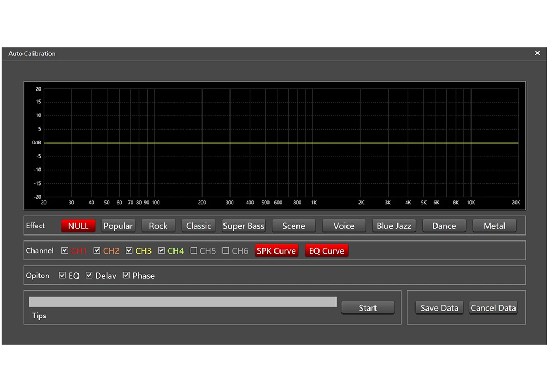The height and width of the screenshot is (392, 549).
Task: Show the SPK Curve
Action: (276, 251)
